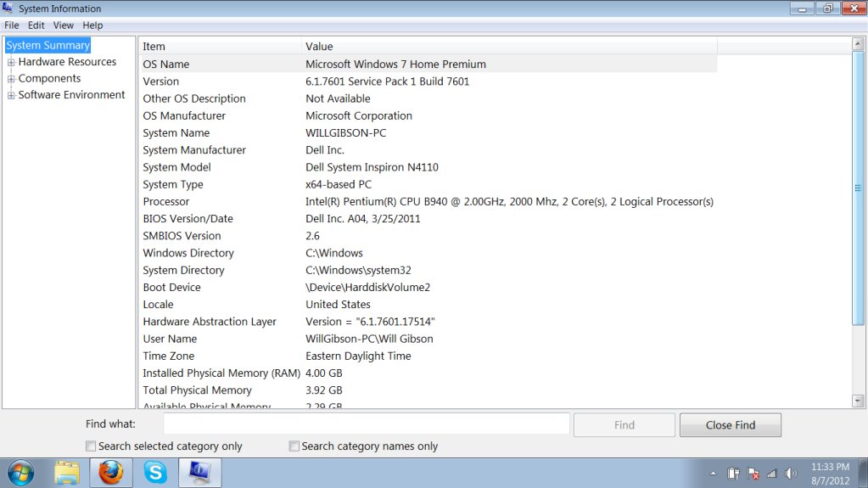This screenshot has width=868, height=488.
Task: Open Windows Explorer from the taskbar
Action: point(67,474)
